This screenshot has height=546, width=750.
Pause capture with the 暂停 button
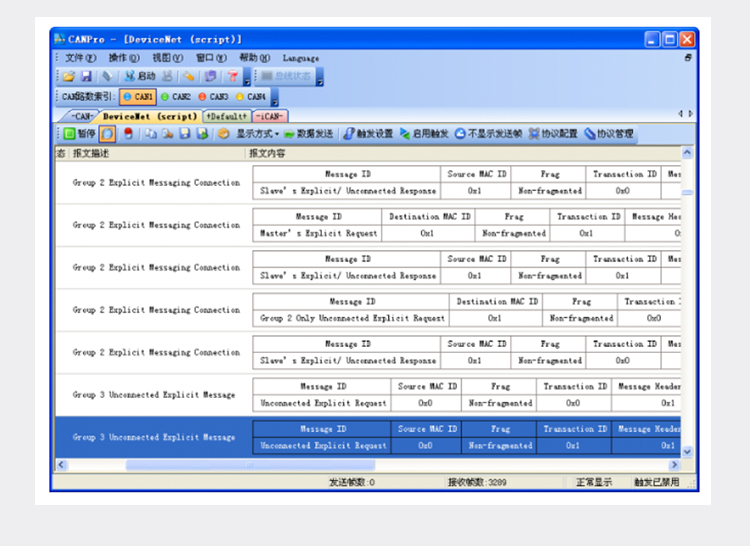coord(79,134)
